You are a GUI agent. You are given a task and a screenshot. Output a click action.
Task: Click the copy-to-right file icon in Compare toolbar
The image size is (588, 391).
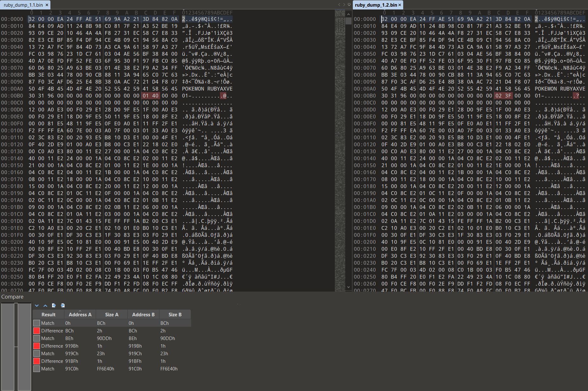pyautogui.click(x=63, y=306)
